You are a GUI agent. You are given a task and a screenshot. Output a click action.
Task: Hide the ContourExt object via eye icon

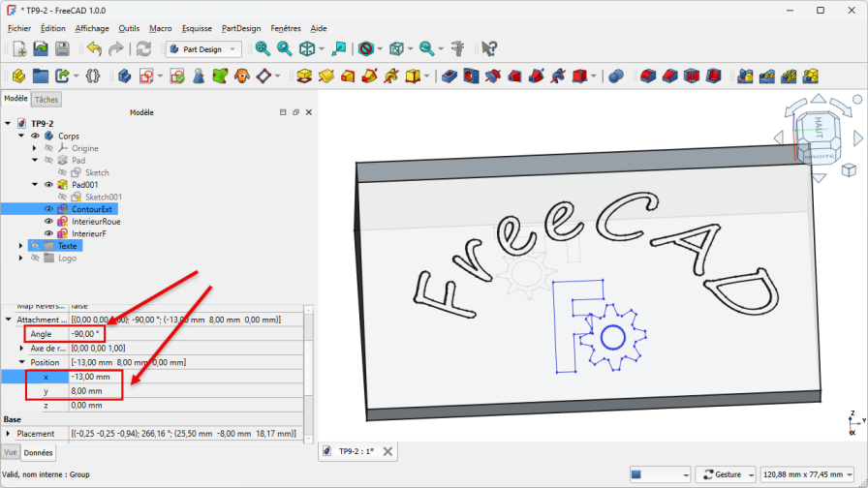(x=49, y=209)
